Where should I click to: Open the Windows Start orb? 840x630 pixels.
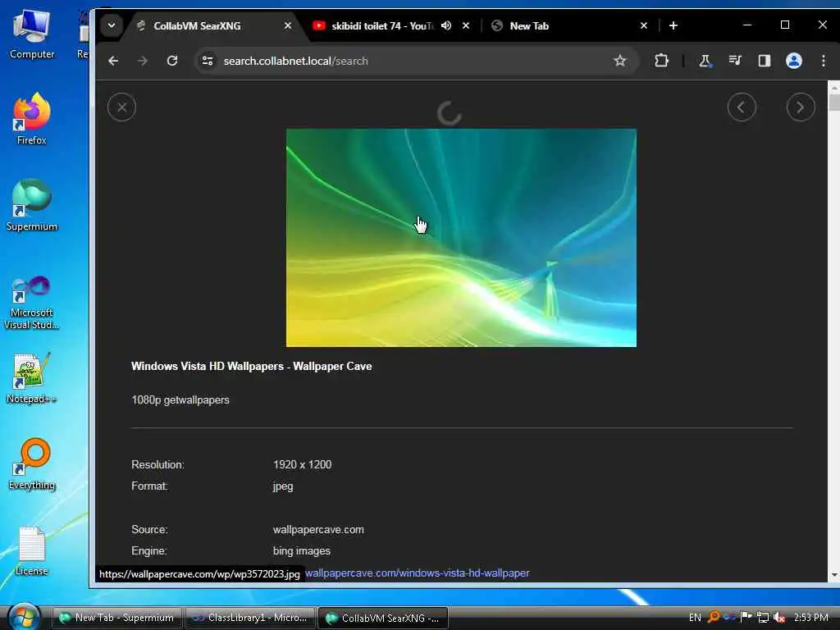tap(24, 617)
